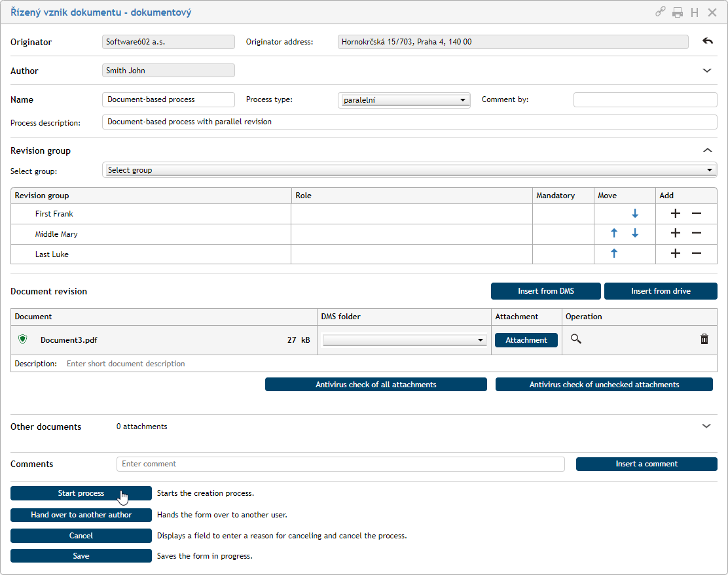This screenshot has width=728, height=575.
Task: Collapse the Revision group section
Action: coord(706,150)
